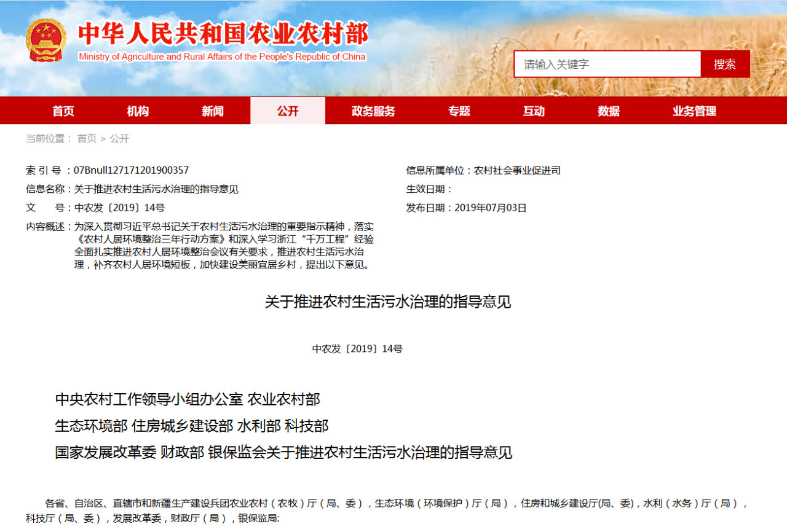Open the 首页 navigation menu
This screenshot has height=532, width=787.
coord(63,111)
